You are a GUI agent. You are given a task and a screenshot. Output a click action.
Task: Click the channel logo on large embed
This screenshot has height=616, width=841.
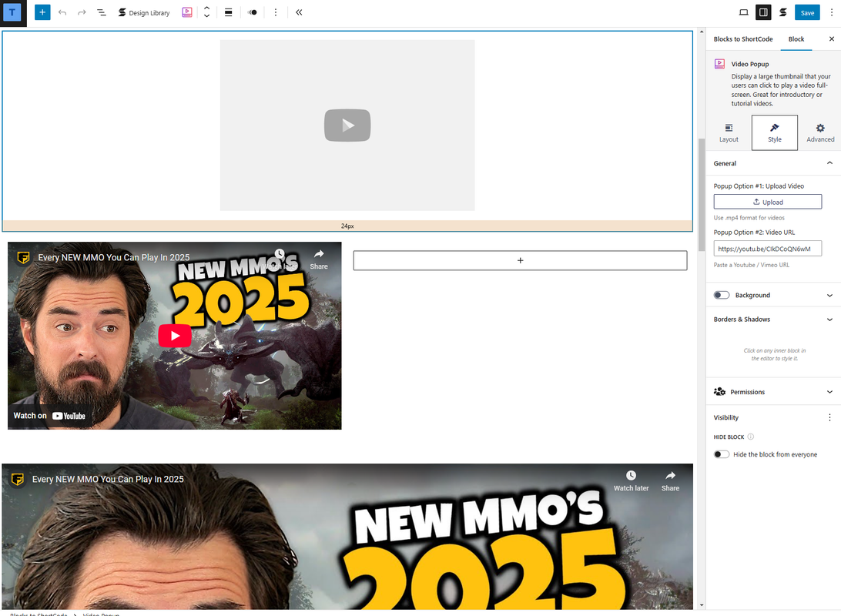(17, 479)
